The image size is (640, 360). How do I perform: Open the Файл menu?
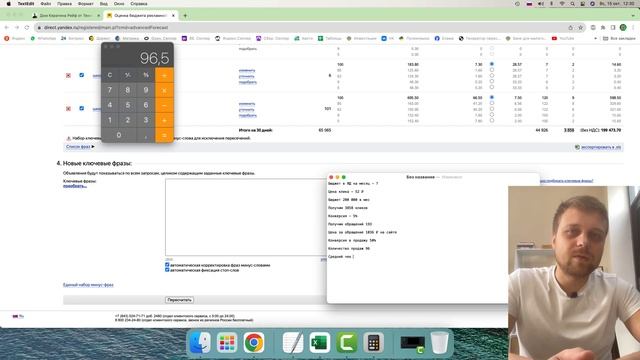(46, 4)
